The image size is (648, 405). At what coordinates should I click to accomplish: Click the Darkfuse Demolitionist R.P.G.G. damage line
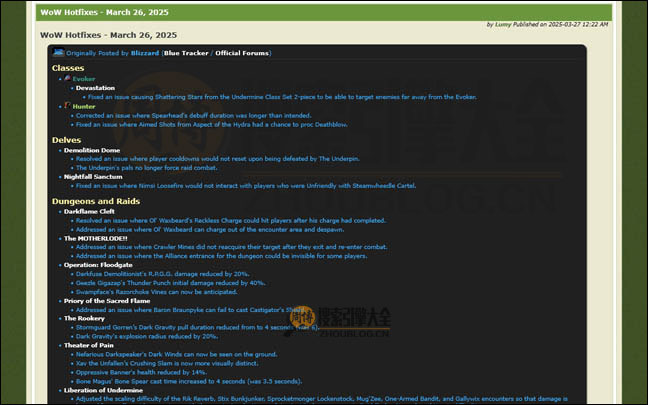pos(162,274)
